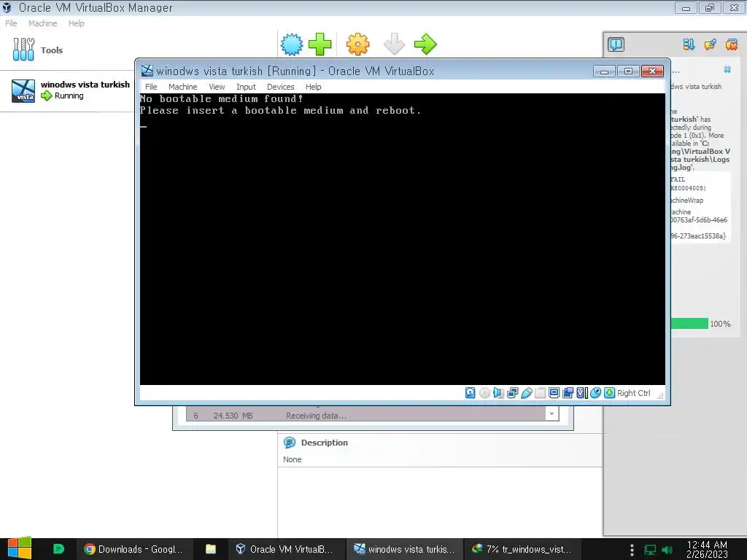The height and width of the screenshot is (560, 747).
Task: Open Help menu in the VM window
Action: pyautogui.click(x=314, y=87)
